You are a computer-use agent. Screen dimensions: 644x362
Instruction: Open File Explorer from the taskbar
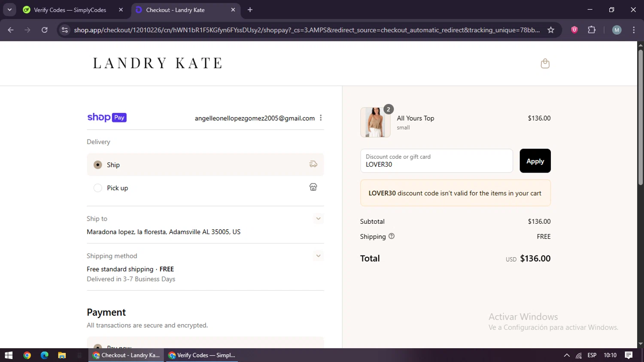tap(62, 355)
